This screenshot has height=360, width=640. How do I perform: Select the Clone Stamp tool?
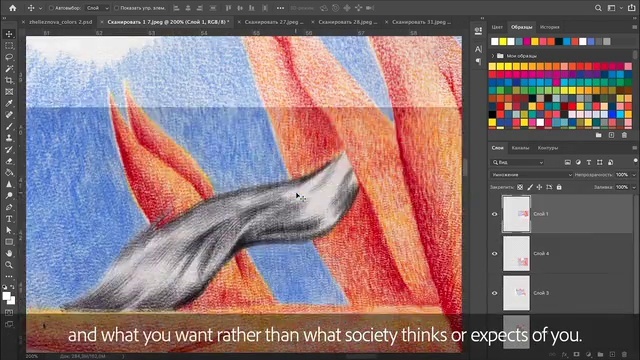[9, 138]
